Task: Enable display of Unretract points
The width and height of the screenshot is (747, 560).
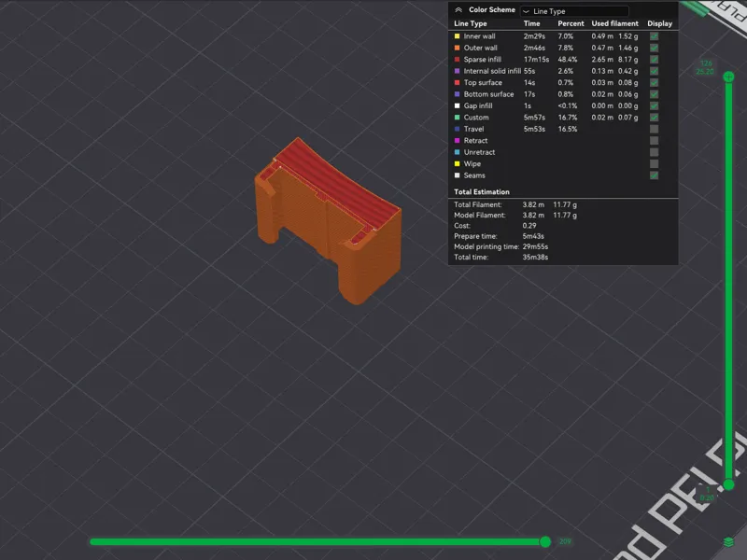Action: (655, 152)
